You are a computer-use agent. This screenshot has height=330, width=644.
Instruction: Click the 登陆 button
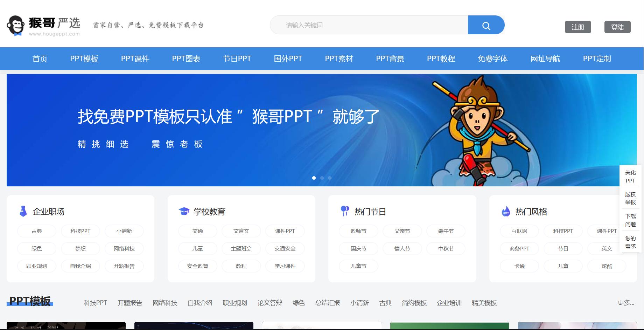tap(617, 27)
